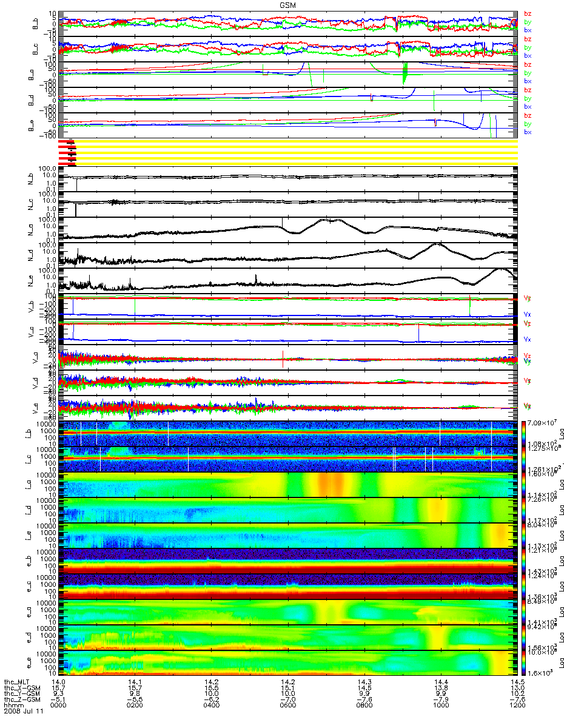Click the 0200 time tick label
The height and width of the screenshot is (728, 564).
135,704
